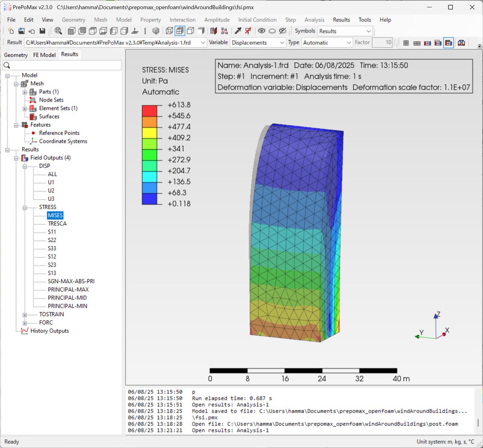Remove annotations with crossed pin icon

248,31
